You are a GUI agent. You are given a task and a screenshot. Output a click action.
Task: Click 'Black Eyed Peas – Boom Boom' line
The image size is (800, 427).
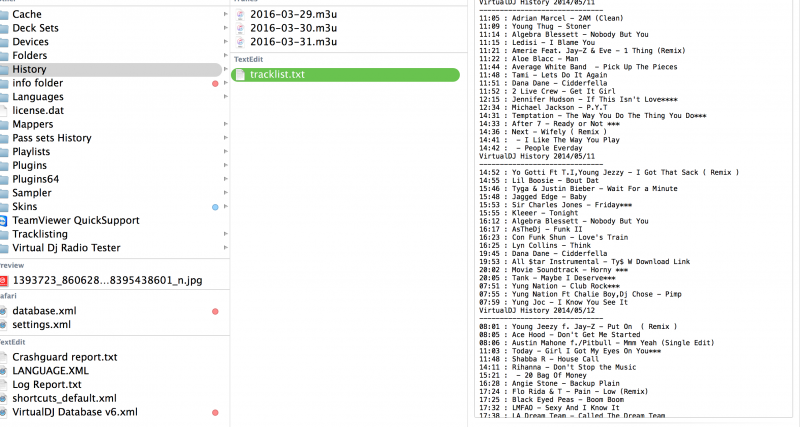point(551,400)
